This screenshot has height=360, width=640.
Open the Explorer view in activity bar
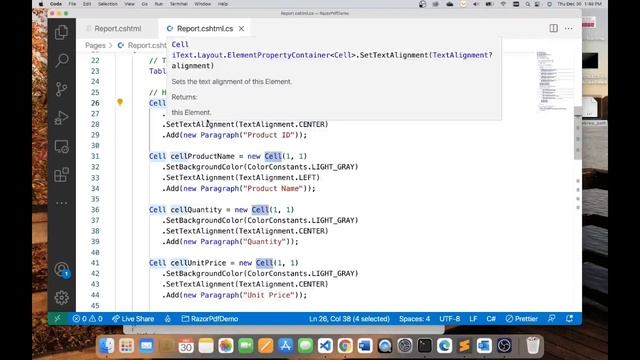61,32
